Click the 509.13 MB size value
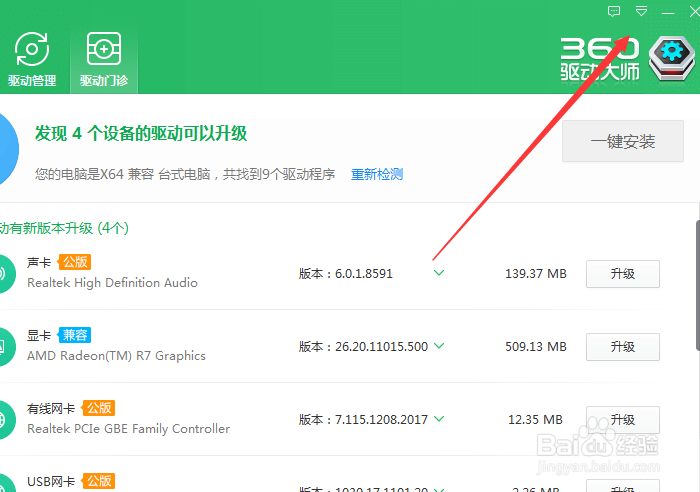 click(536, 346)
